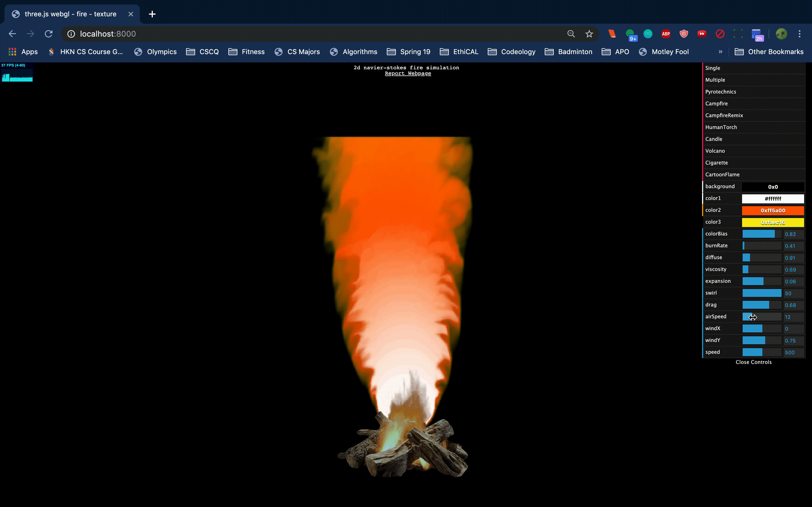Click the speed value field showing 500

[x=793, y=352]
